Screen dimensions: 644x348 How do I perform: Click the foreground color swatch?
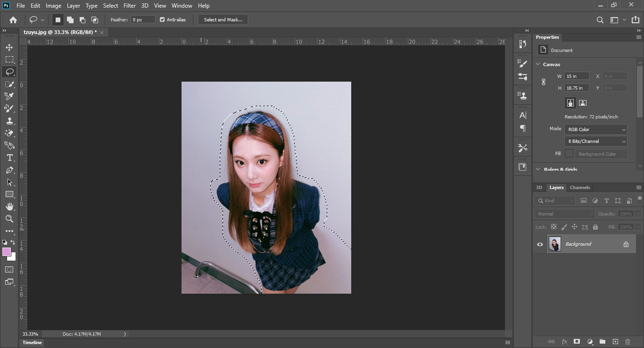pos(7,252)
